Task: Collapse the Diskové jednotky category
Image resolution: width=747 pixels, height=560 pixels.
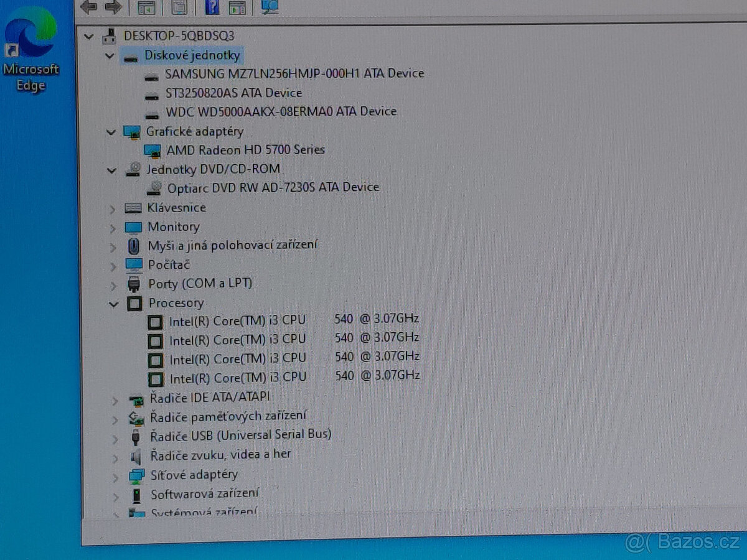Action: pos(110,56)
